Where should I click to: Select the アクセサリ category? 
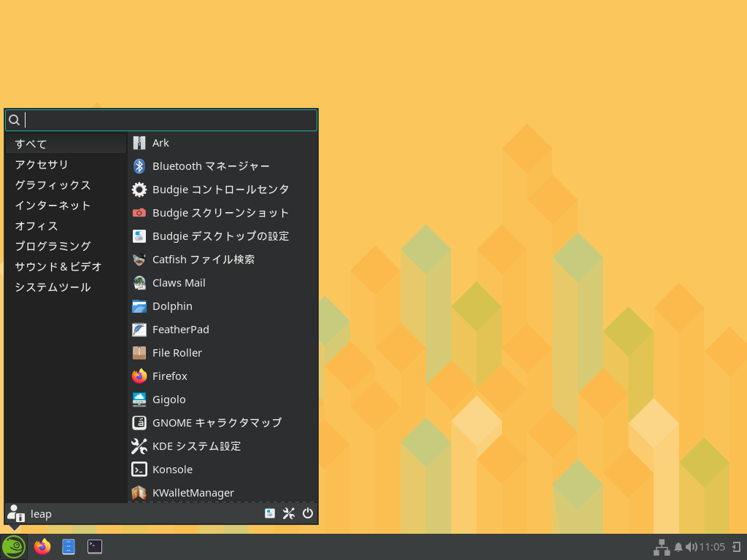pos(42,165)
